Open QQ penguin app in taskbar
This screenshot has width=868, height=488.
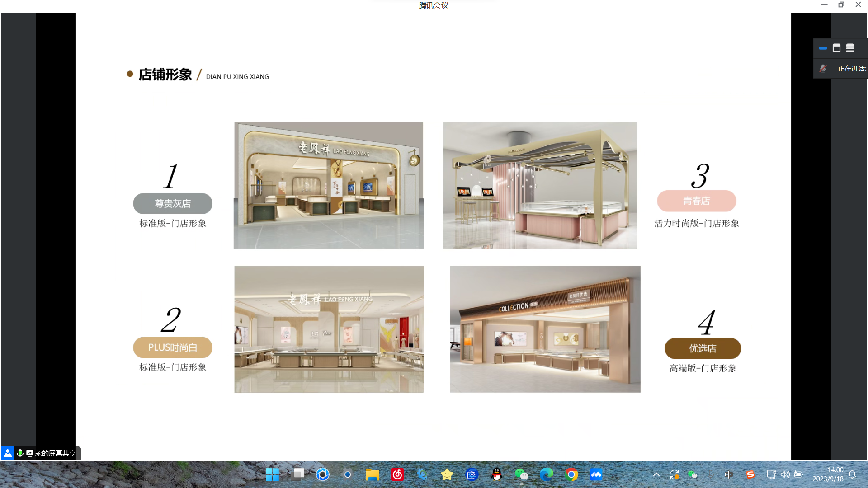pos(496,474)
